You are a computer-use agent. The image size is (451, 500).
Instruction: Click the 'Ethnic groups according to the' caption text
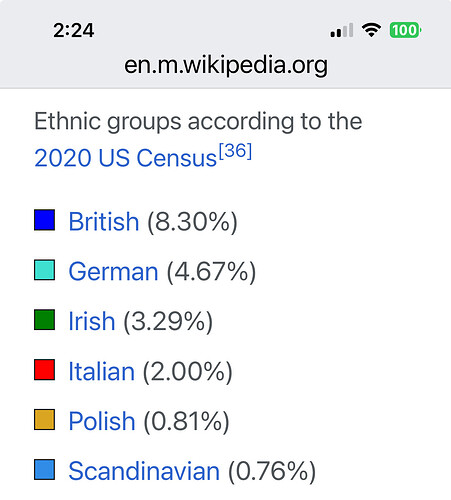198,122
